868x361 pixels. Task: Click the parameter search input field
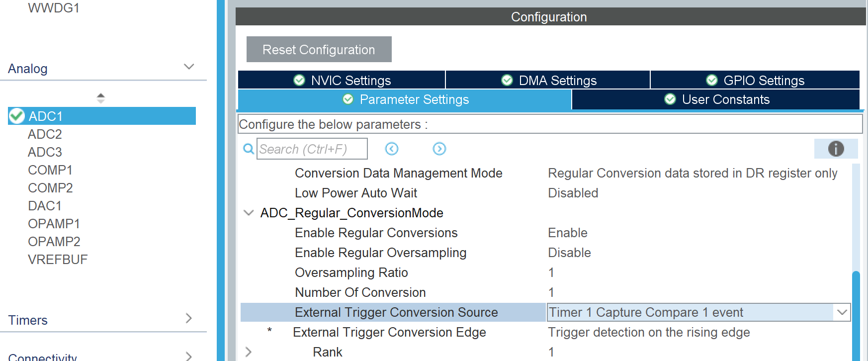point(312,149)
